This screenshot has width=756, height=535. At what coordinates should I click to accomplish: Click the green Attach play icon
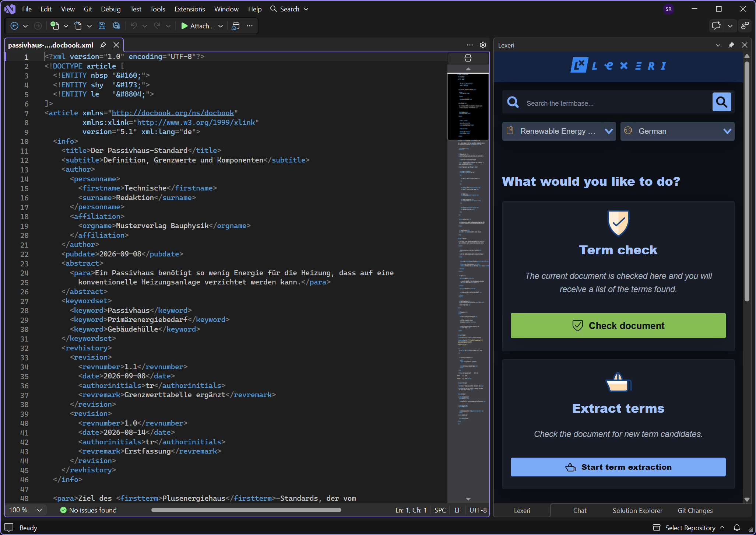pyautogui.click(x=184, y=26)
